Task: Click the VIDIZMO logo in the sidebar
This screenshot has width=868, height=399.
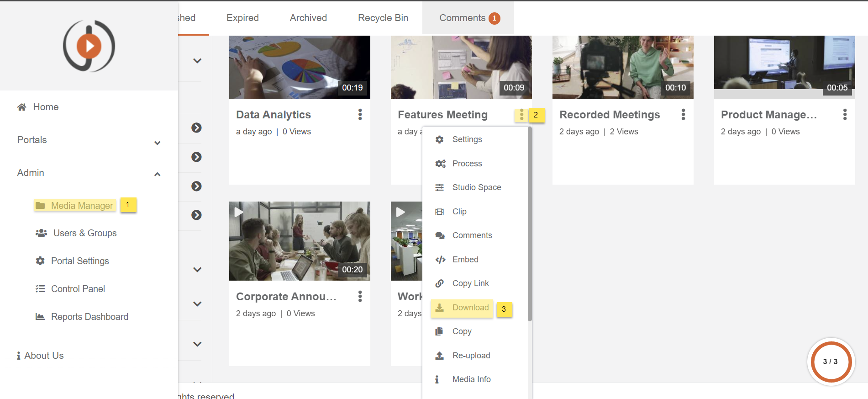Action: (89, 46)
